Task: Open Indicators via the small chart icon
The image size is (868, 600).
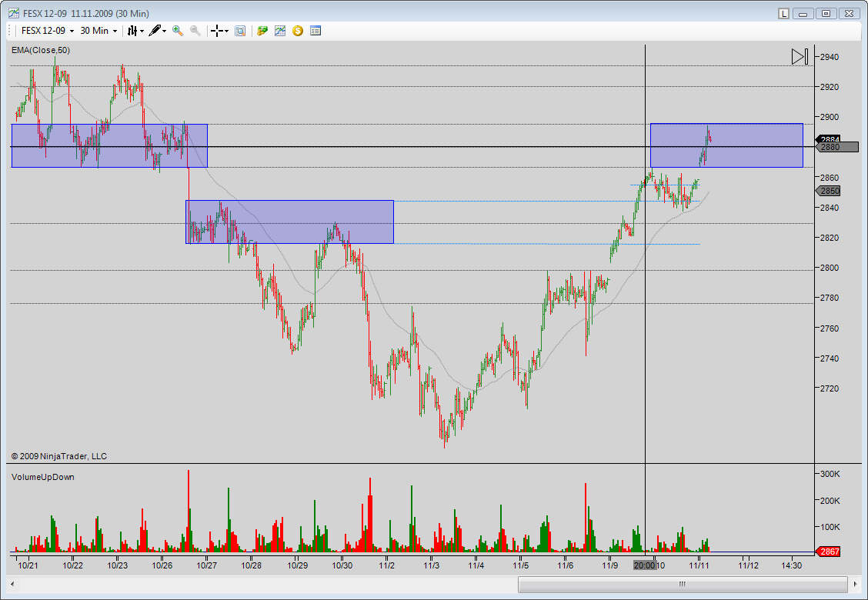Action: click(280, 31)
